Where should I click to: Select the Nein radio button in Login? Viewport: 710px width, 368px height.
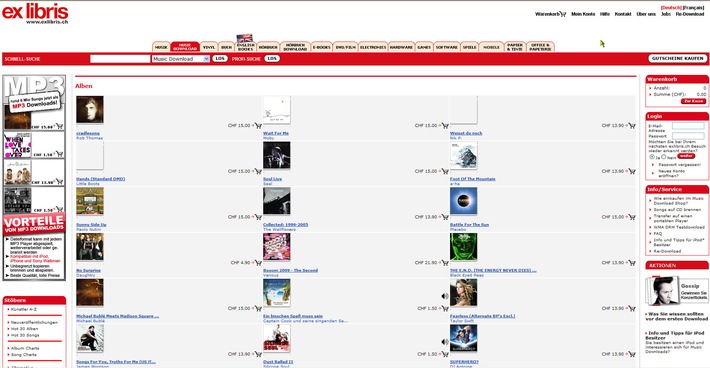(x=663, y=157)
